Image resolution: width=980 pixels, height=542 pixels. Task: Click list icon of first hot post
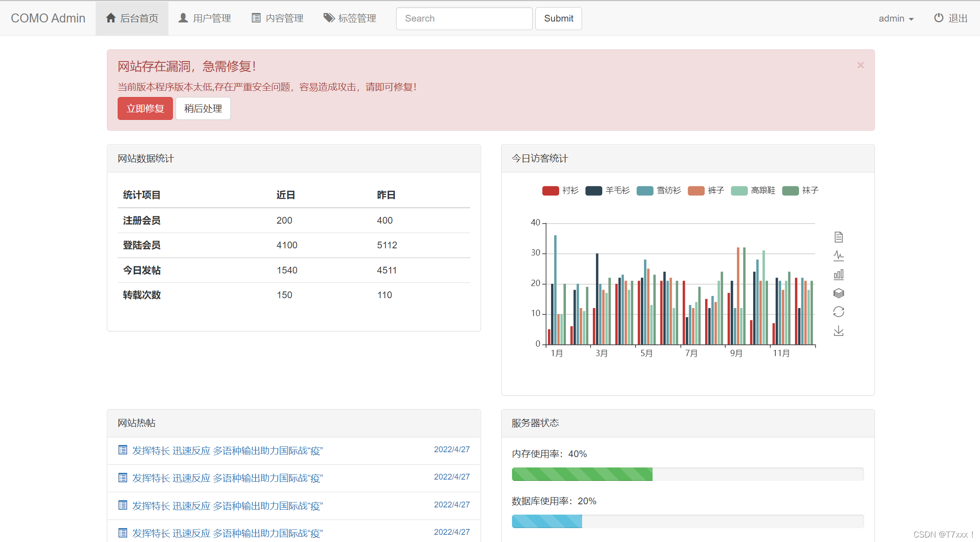coord(123,450)
